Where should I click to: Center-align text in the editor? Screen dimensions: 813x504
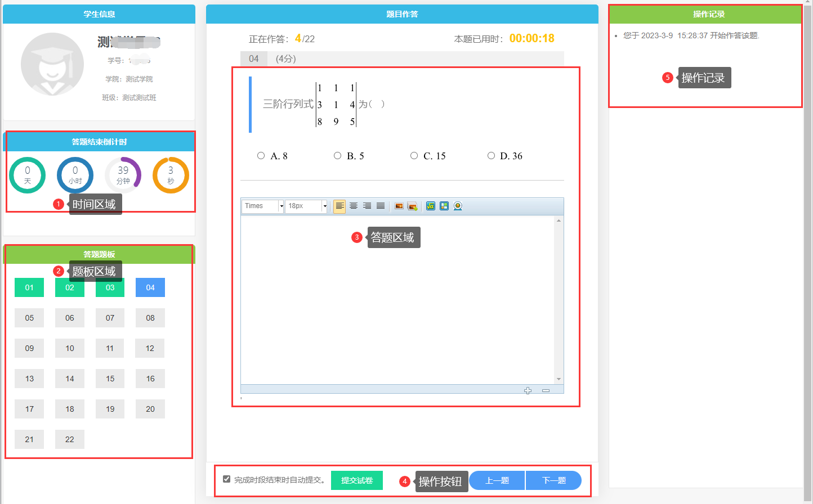pos(354,206)
